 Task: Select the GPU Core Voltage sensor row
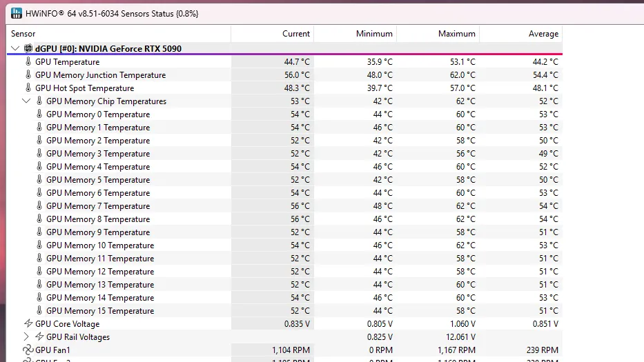284,324
